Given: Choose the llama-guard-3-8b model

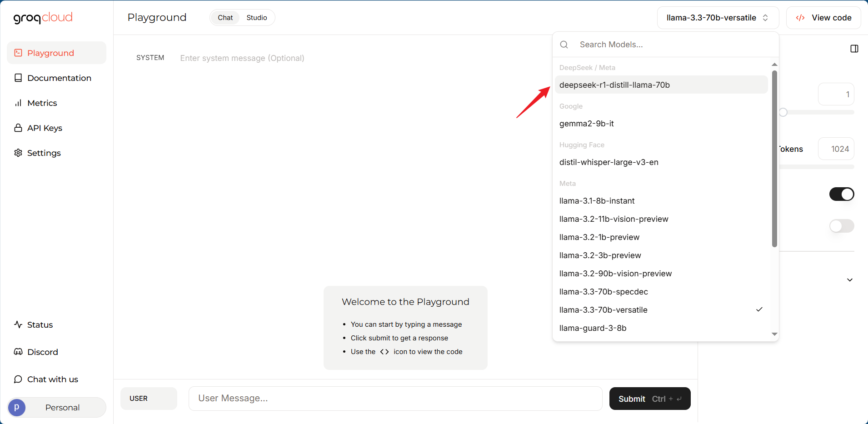Looking at the screenshot, I should [661, 328].
